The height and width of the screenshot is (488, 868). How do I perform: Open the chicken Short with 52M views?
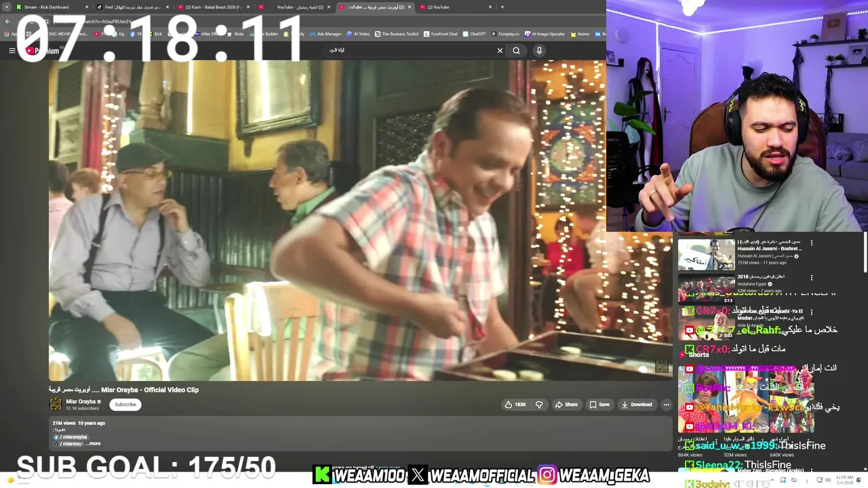[746, 399]
